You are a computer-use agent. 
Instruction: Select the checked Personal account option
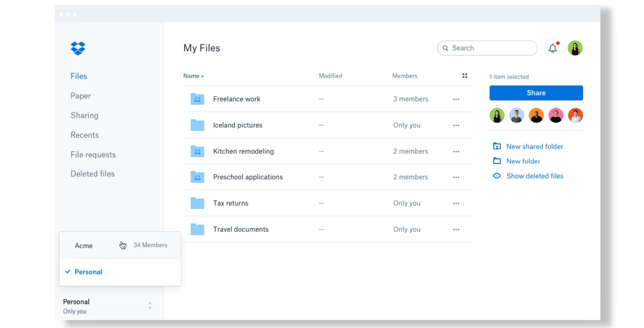tap(88, 272)
